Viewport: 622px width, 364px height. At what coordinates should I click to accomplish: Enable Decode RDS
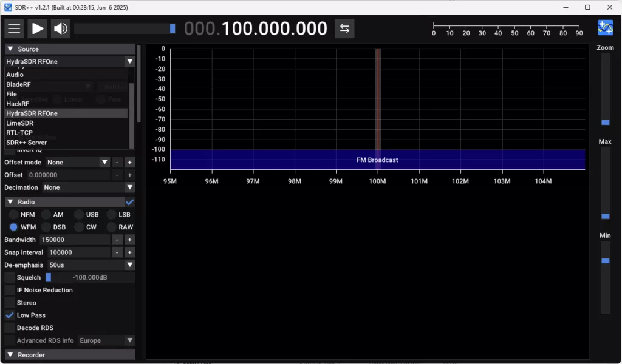(x=9, y=328)
